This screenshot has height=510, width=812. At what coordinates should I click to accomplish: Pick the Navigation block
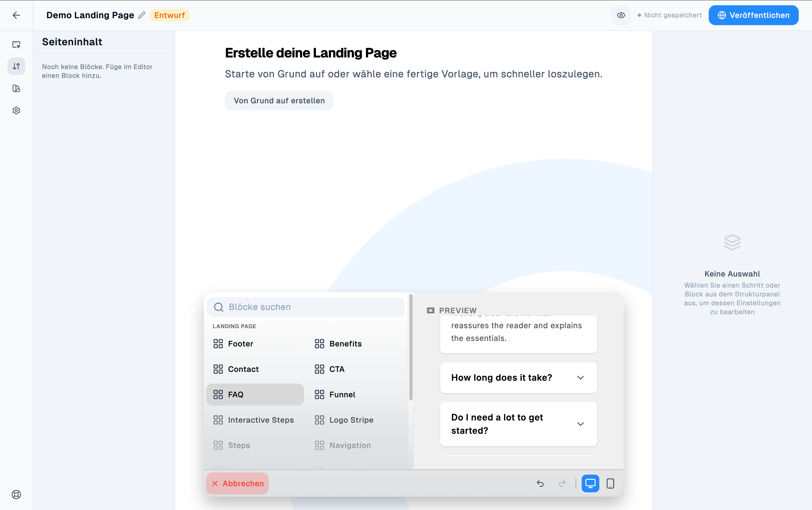point(356,445)
